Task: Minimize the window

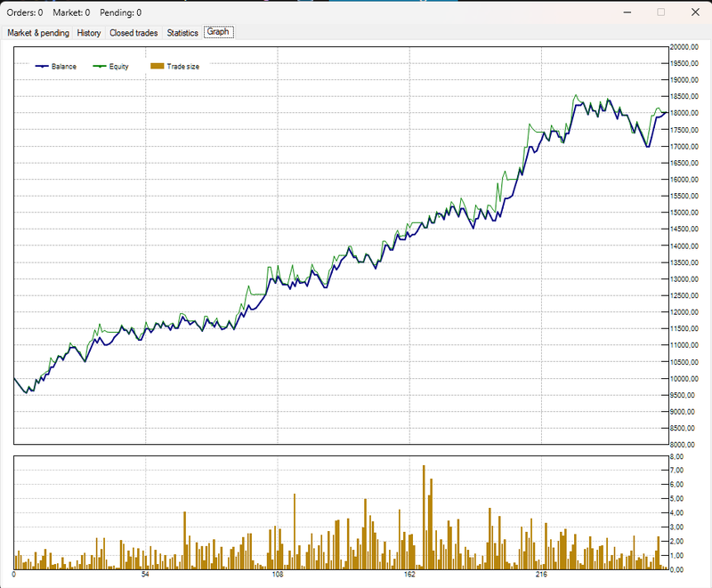Action: click(x=627, y=12)
